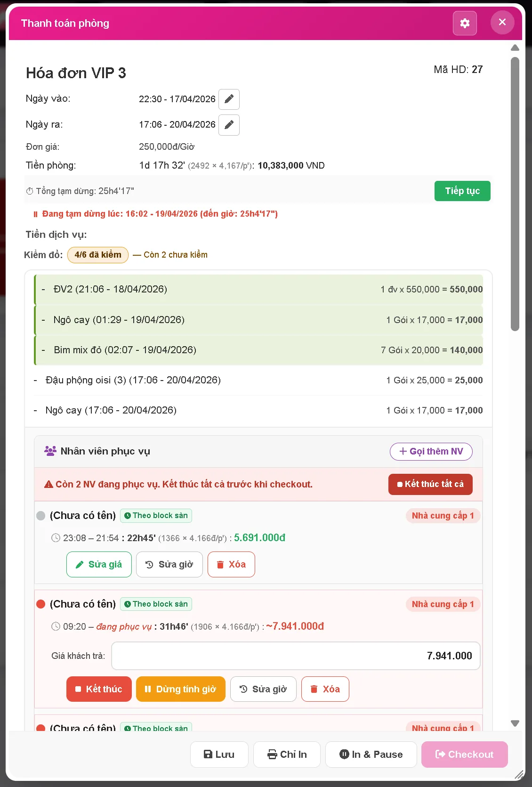This screenshot has width=532, height=787.
Task: Click clock icon beside 23:08 – 21:54
Action: [x=56, y=538]
